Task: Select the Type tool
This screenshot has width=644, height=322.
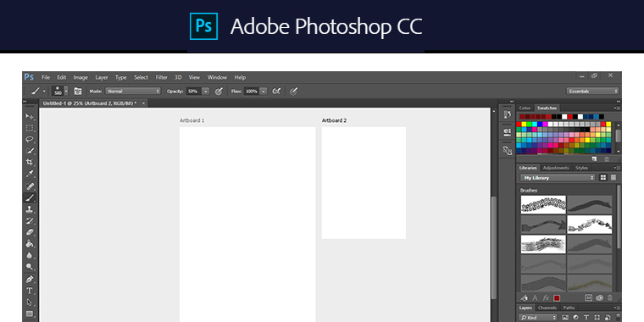Action: point(30,291)
